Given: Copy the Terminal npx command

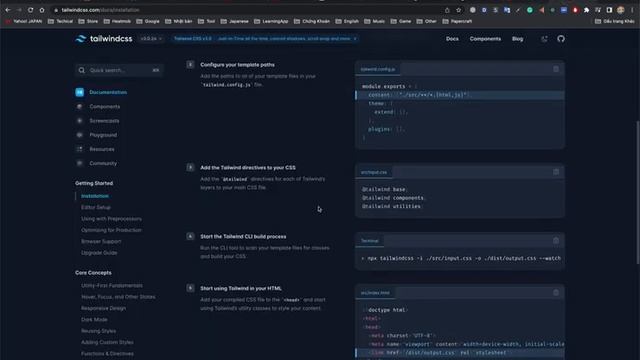Looking at the screenshot, I should point(556,240).
